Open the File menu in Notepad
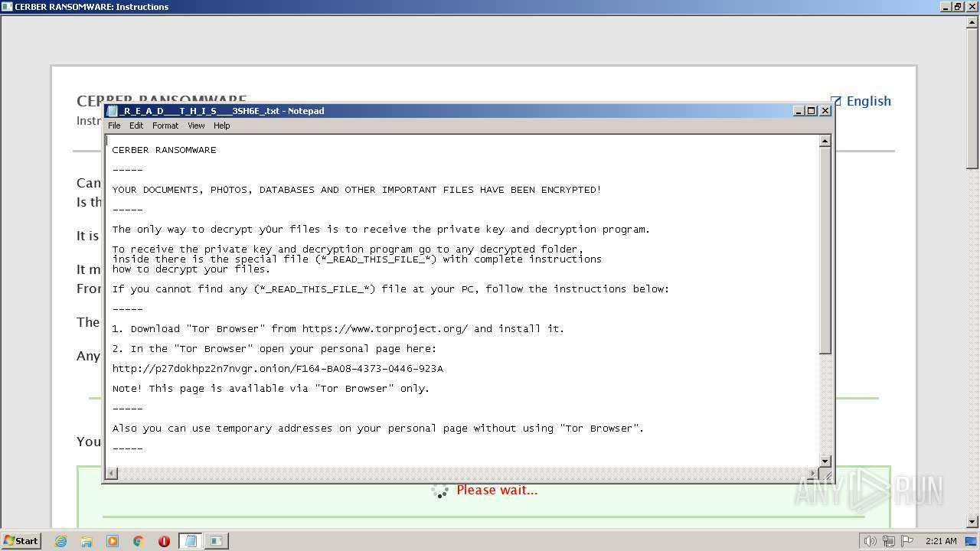 pyautogui.click(x=114, y=126)
